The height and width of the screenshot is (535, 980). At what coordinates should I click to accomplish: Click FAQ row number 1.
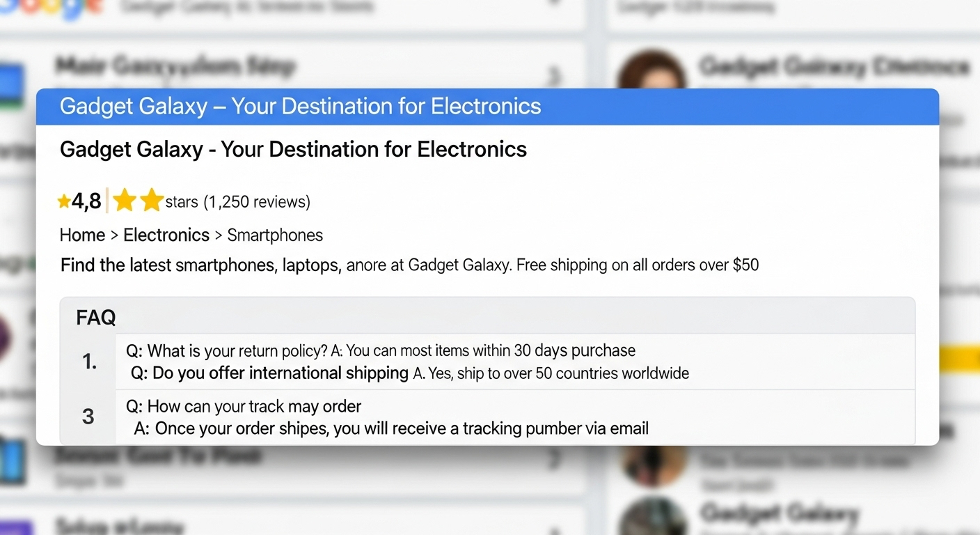(89, 362)
